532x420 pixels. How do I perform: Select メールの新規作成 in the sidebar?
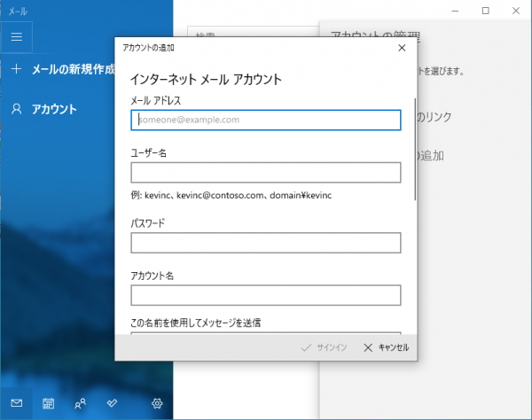(74, 69)
